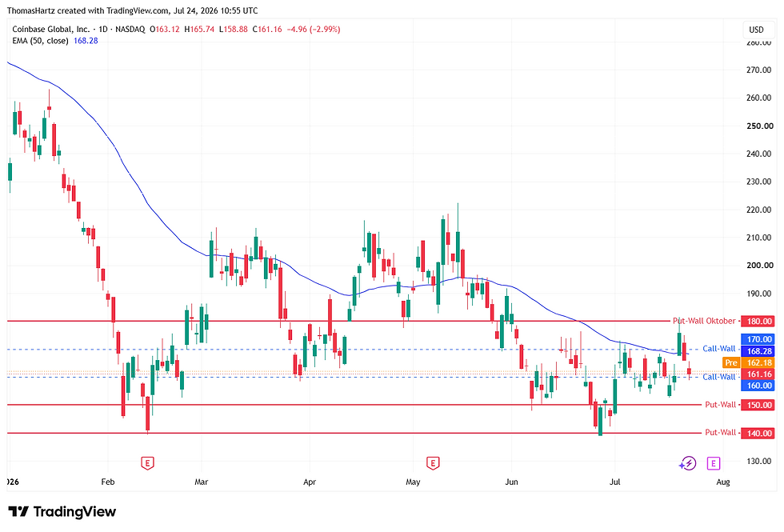Click the Mar label on the time axis
Image resolution: width=784 pixels, height=532 pixels.
[201, 482]
